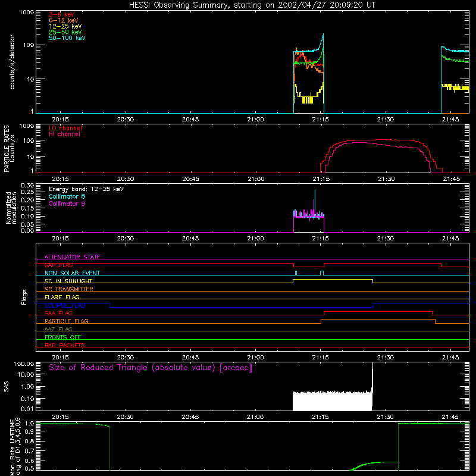The width and height of the screenshot is (476, 476).
Task: Select the 50-100 keV legend label
Action: tap(67, 38)
